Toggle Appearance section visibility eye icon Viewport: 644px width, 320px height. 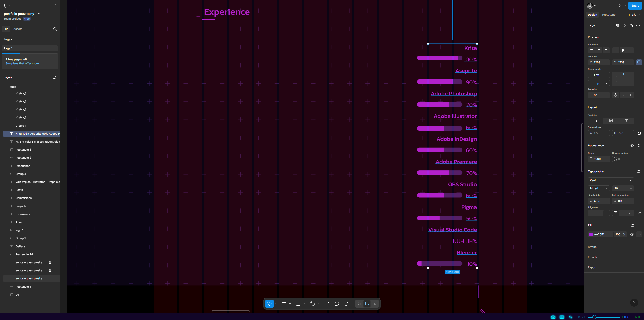click(632, 145)
